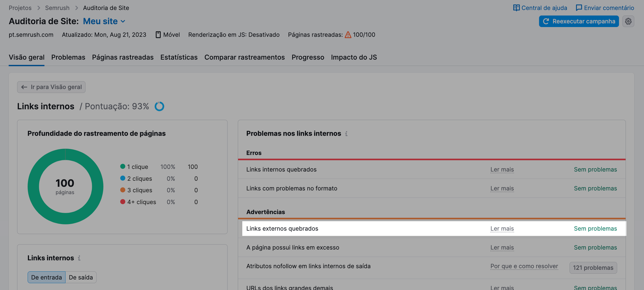Open the Problemas tab
Screen dimensions: 644x290
tap(68, 57)
